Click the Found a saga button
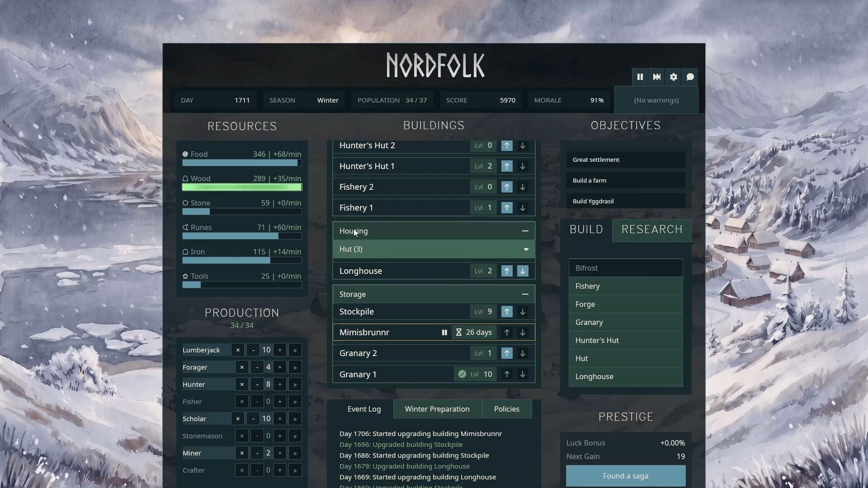868x488 pixels. tap(626, 476)
